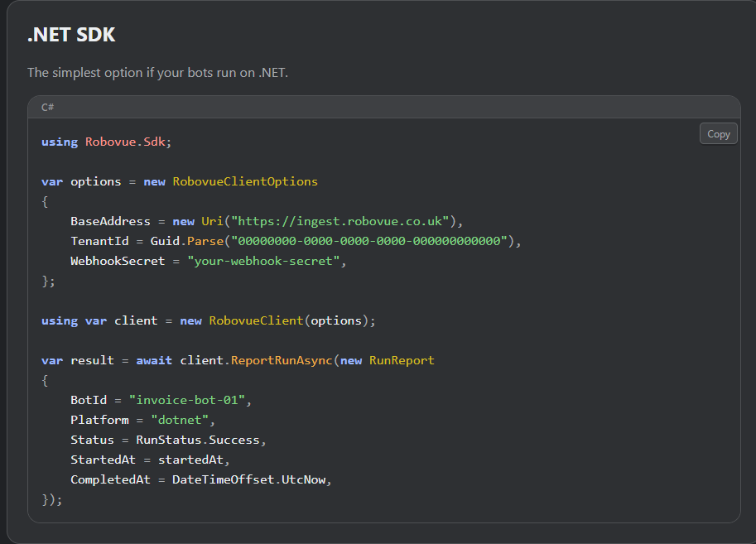Image resolution: width=756 pixels, height=544 pixels.
Task: Click the "invoice-bot-01" string
Action: pos(187,400)
